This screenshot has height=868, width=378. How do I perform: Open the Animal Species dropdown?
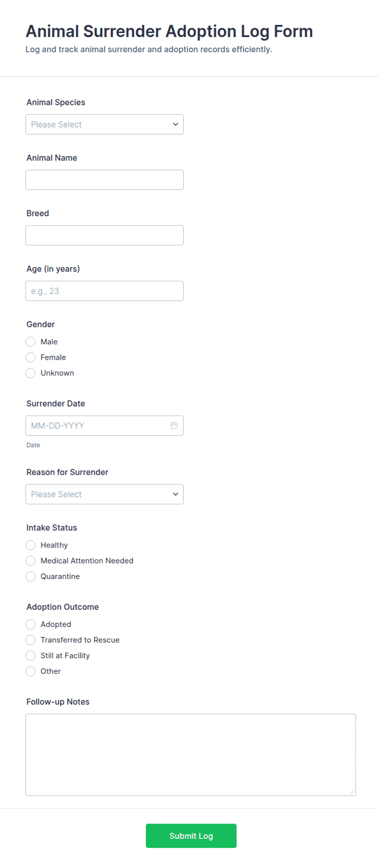tap(104, 124)
